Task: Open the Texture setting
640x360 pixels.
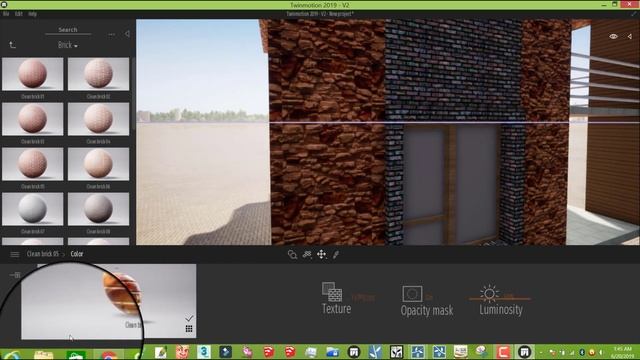Action: point(336,298)
